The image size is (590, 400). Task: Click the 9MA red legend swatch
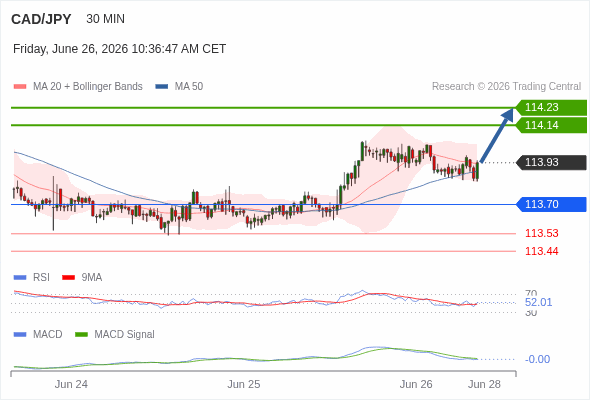pyautogui.click(x=68, y=278)
